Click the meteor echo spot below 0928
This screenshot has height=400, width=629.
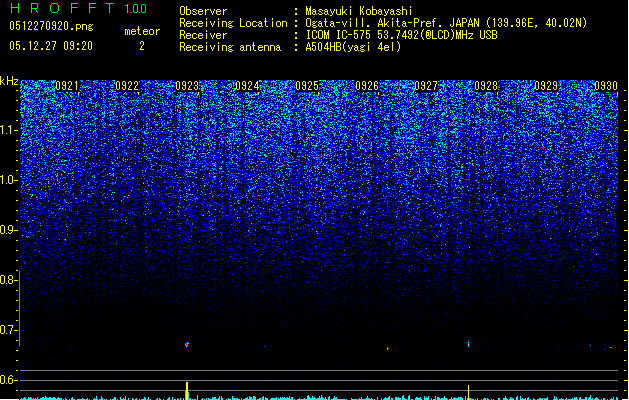(x=469, y=344)
